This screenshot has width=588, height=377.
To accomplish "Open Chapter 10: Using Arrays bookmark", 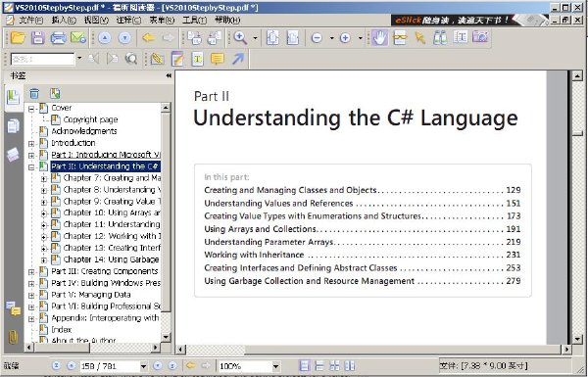I will tap(112, 212).
